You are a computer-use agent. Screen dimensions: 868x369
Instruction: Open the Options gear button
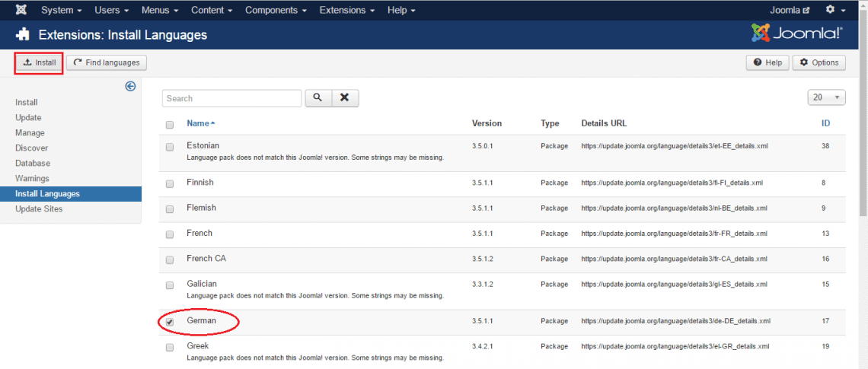819,62
